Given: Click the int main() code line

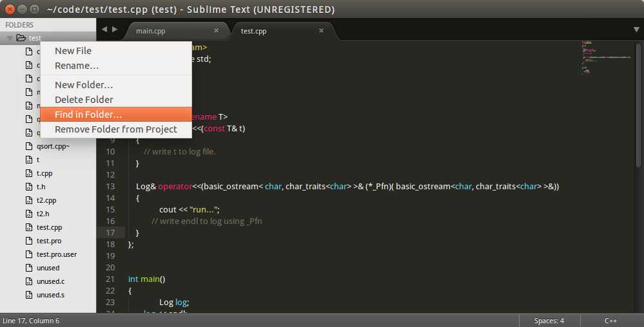Looking at the screenshot, I should coord(146,279).
